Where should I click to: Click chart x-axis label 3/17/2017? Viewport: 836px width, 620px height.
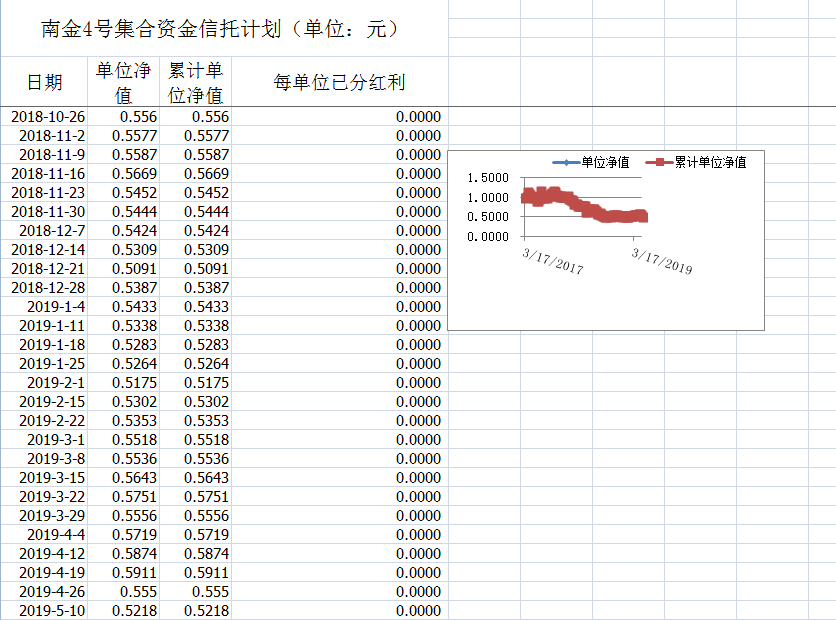coord(553,261)
